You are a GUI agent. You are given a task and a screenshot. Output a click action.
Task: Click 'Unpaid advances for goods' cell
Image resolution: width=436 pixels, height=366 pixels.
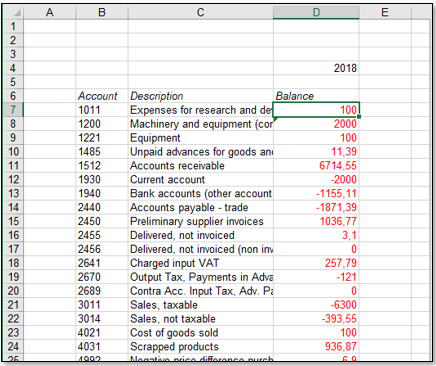pyautogui.click(x=200, y=152)
